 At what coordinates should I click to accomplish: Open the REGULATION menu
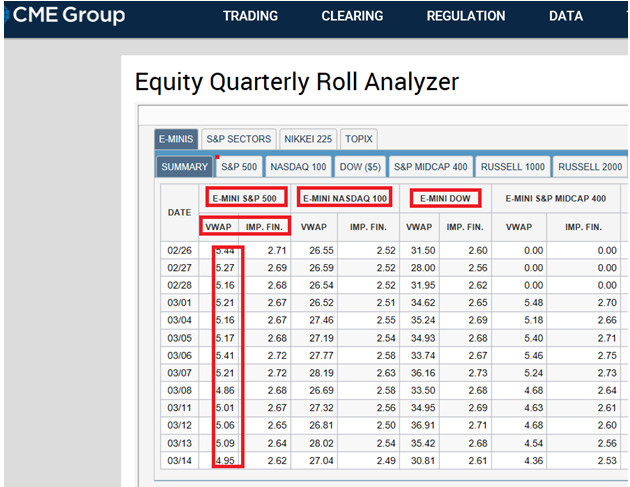point(466,16)
